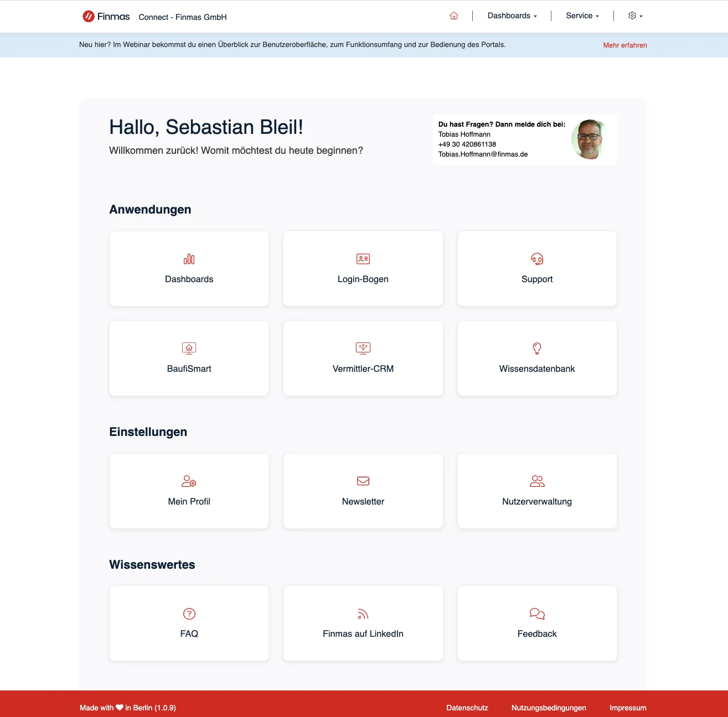This screenshot has height=717, width=728.
Task: Click the Login-Bogen ID card icon
Action: click(x=363, y=259)
